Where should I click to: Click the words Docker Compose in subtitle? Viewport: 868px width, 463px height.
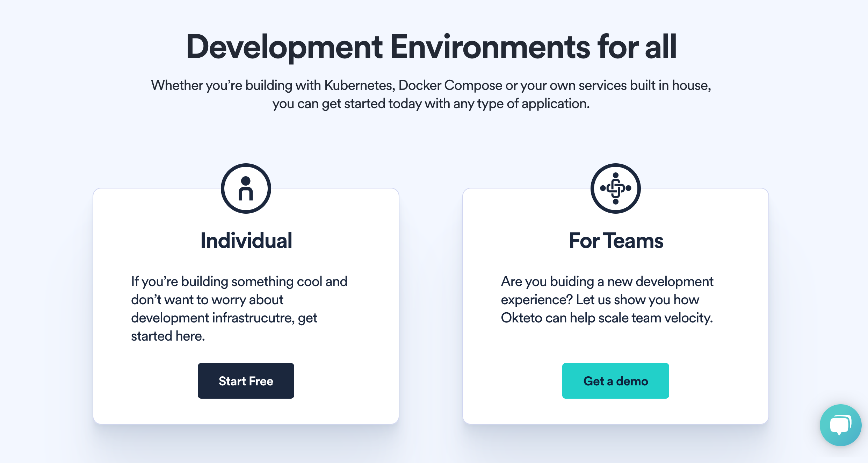click(x=450, y=85)
